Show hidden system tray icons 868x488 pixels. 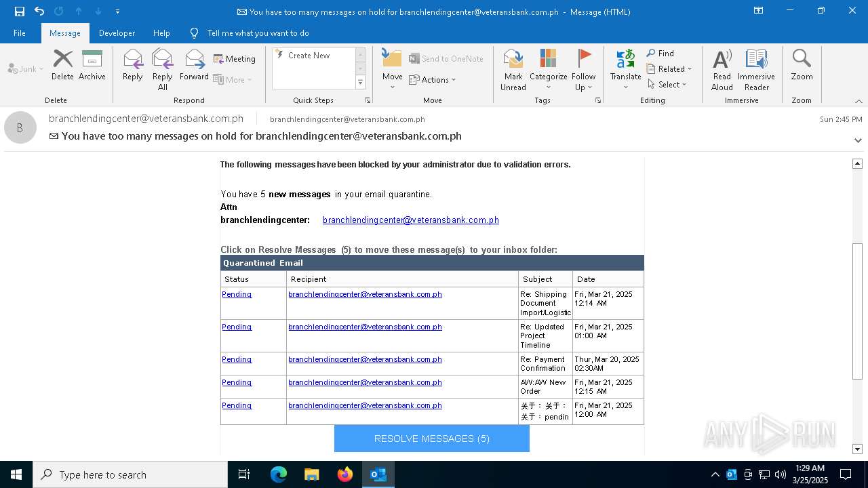pos(715,474)
